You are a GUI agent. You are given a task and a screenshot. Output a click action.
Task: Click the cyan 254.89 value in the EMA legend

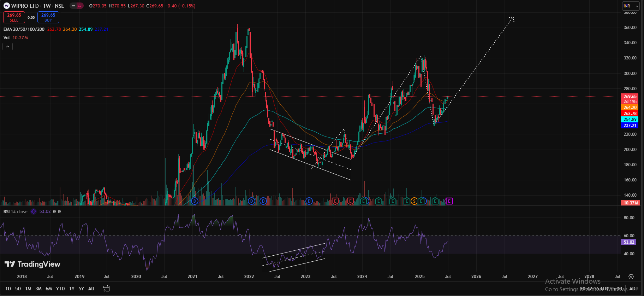86,29
